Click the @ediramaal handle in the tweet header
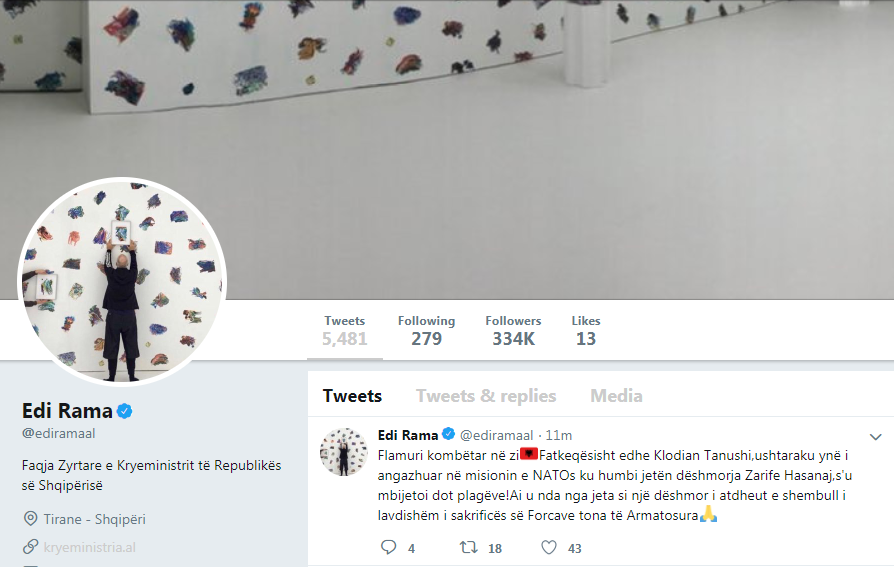Screen dimensions: 894x567 (497, 436)
